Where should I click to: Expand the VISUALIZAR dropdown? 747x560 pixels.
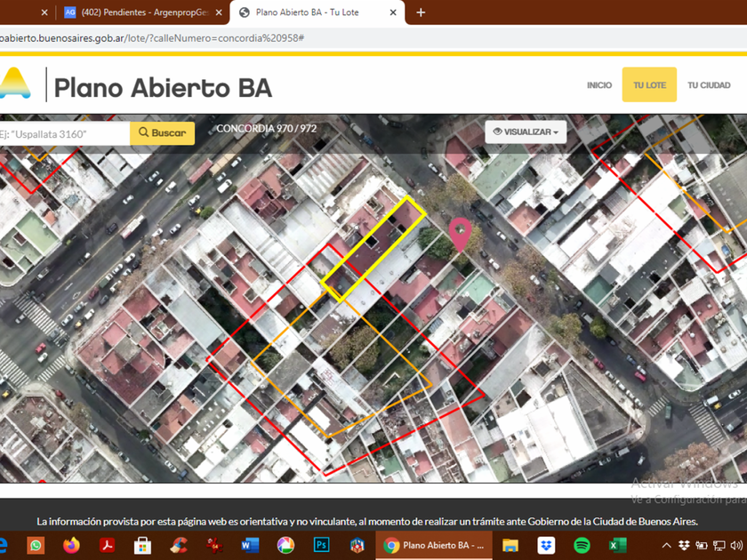pyautogui.click(x=526, y=132)
